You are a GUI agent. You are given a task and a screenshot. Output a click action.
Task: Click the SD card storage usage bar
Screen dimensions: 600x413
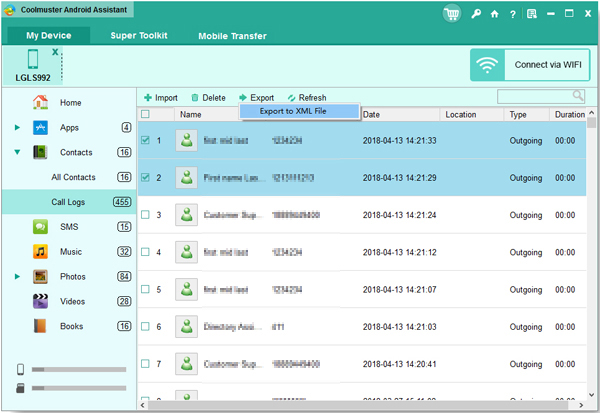pyautogui.click(x=79, y=388)
